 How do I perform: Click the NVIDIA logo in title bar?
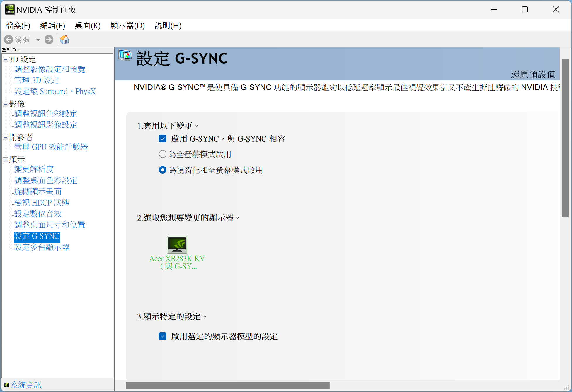pyautogui.click(x=10, y=9)
